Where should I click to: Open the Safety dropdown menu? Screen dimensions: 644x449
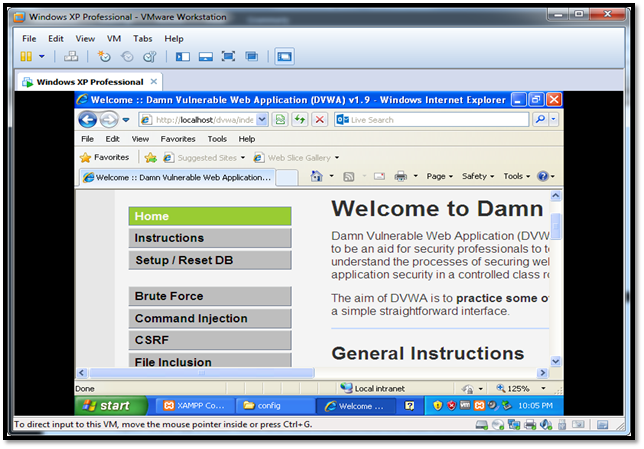coord(477,176)
